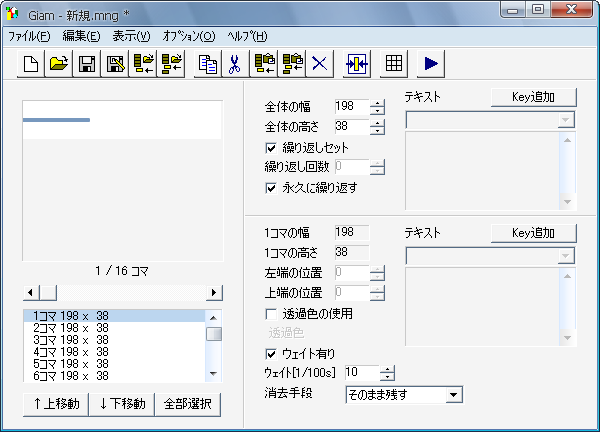Image resolution: width=600 pixels, height=432 pixels.
Task: Click frame list scrollbar down arrow
Action: (x=214, y=374)
